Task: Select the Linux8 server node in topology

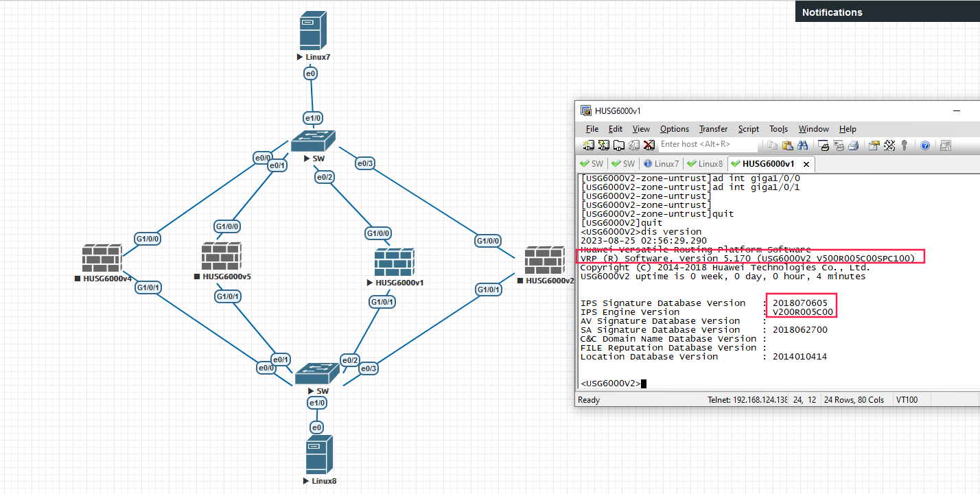Action: (x=319, y=454)
